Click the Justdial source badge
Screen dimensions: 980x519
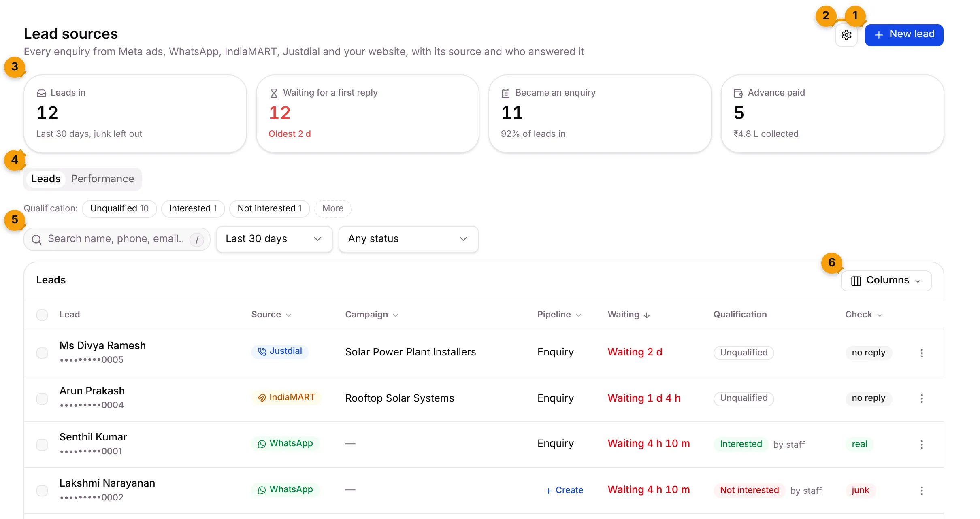point(280,351)
